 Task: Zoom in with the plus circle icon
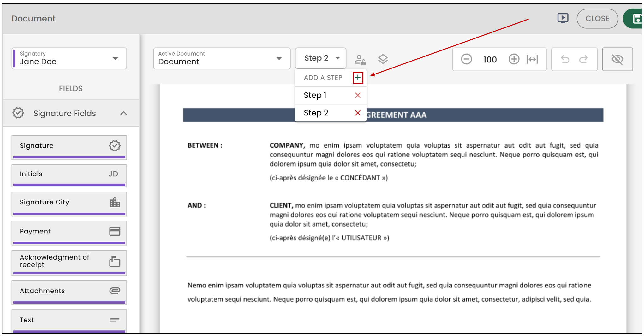pyautogui.click(x=514, y=59)
